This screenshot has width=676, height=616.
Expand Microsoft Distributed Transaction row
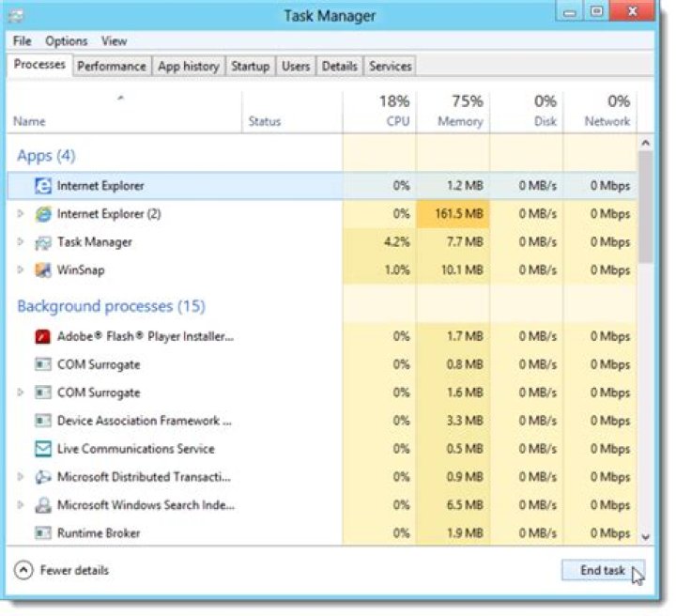point(20,476)
